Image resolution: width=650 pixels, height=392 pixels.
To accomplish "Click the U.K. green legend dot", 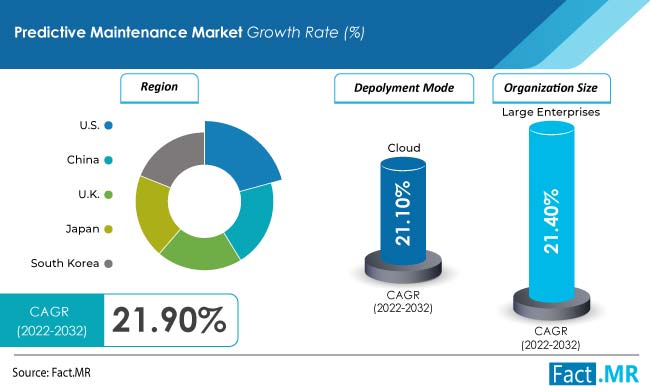I will coord(109,194).
